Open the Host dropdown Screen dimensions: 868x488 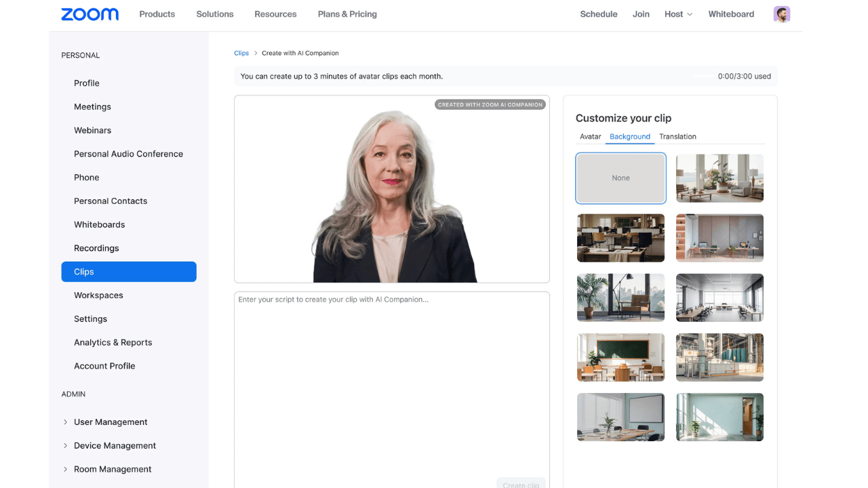677,14
